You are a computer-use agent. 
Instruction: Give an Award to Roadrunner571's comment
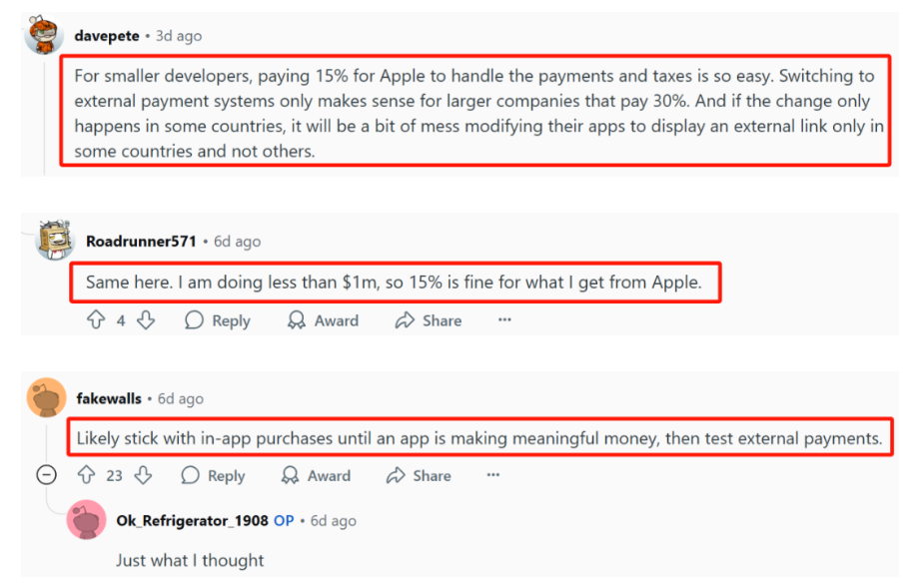[323, 320]
